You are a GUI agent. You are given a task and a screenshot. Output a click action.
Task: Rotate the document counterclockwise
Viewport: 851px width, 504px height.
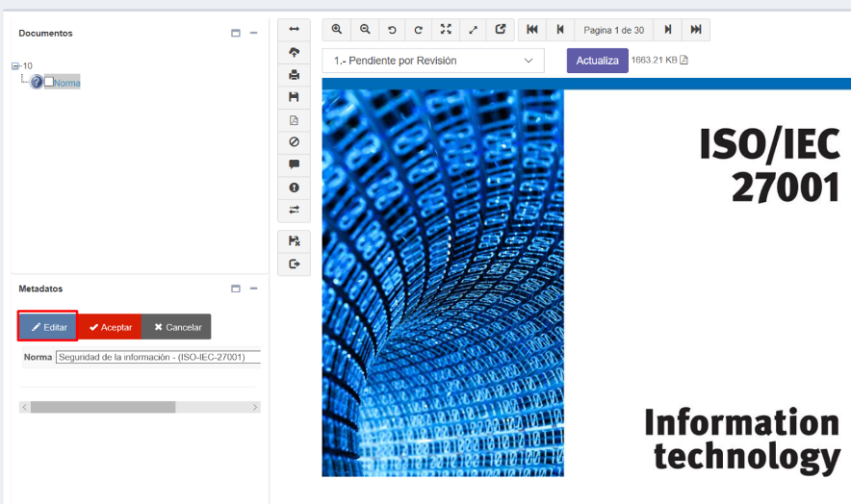click(x=392, y=30)
